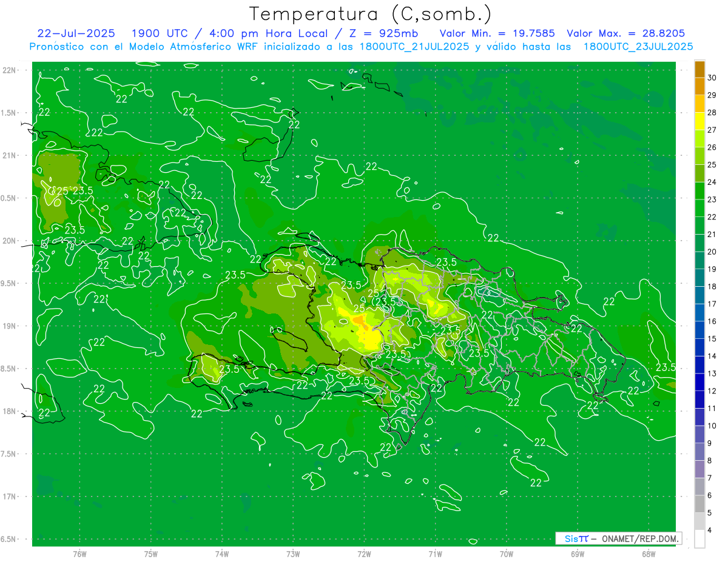Pick the white bottom segment of the color scale
This screenshot has width=728, height=562.
pyautogui.click(x=699, y=539)
